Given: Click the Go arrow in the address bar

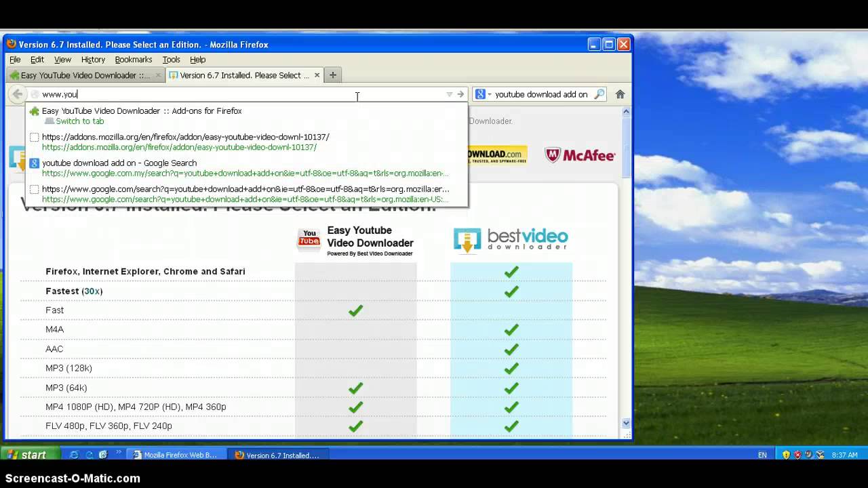Looking at the screenshot, I should [460, 94].
